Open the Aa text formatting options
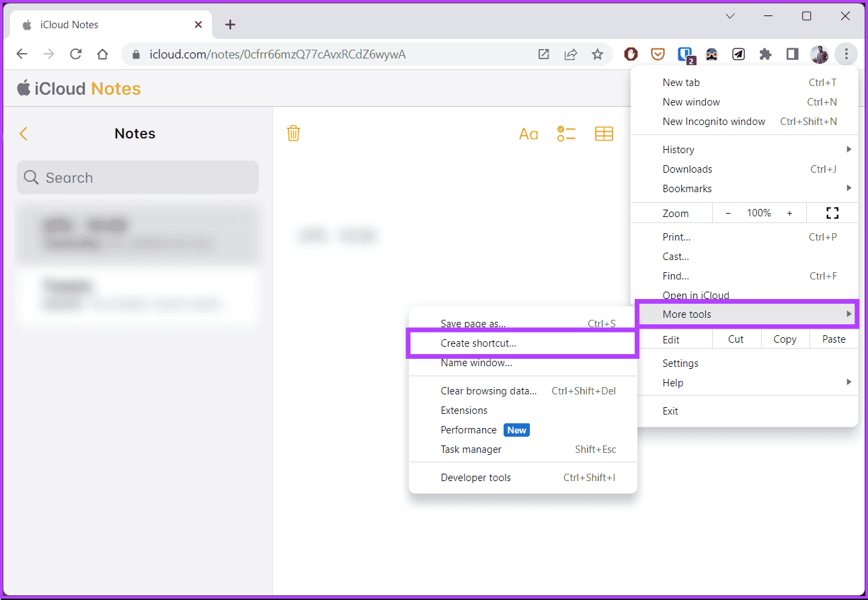The image size is (868, 600). click(528, 133)
